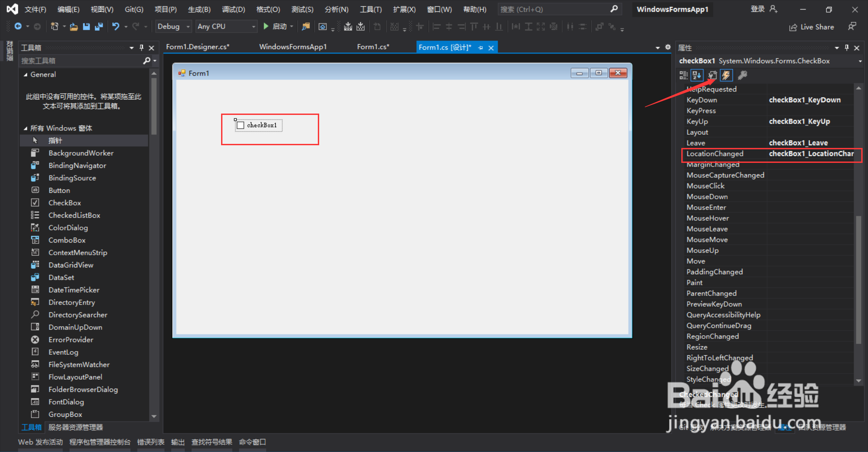The image size is (868, 452).
Task: Click the Categorized view icon in Properties
Action: 684,75
